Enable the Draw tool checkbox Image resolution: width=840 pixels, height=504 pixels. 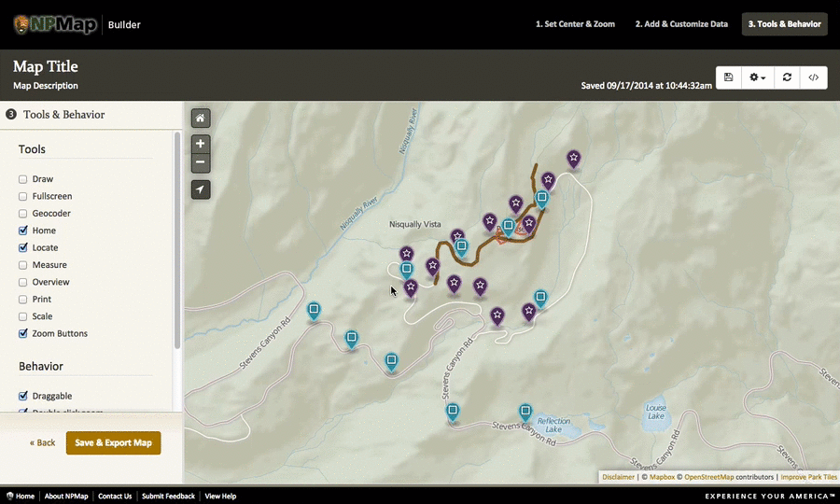[23, 179]
